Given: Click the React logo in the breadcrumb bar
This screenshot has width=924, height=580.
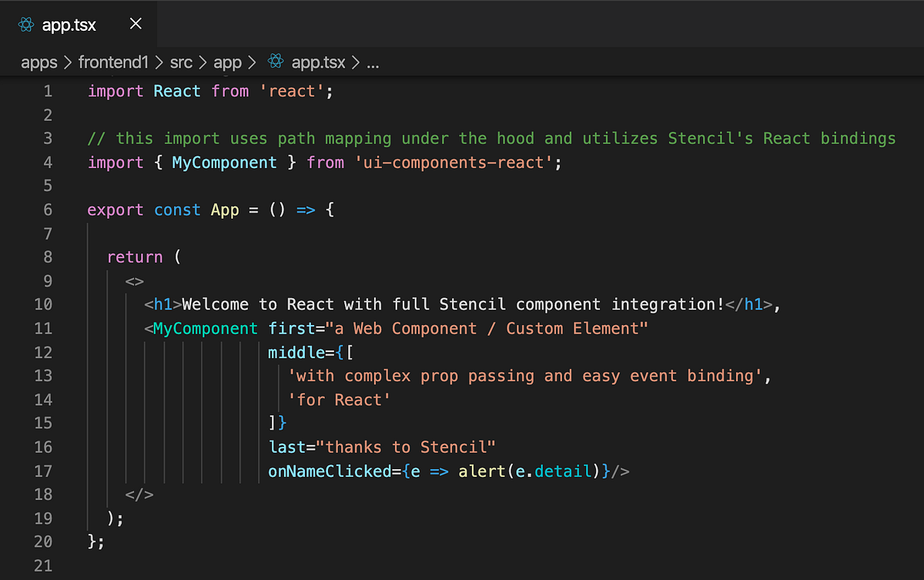Looking at the screenshot, I should pyautogui.click(x=275, y=62).
